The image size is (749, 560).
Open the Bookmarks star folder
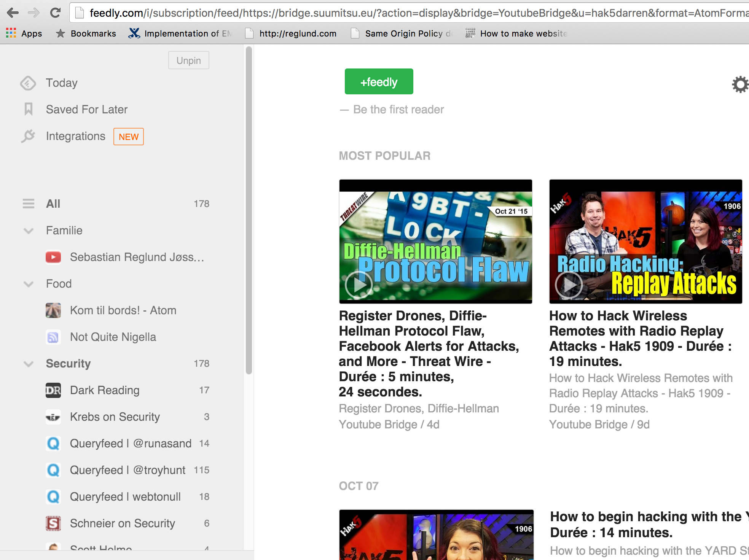86,33
